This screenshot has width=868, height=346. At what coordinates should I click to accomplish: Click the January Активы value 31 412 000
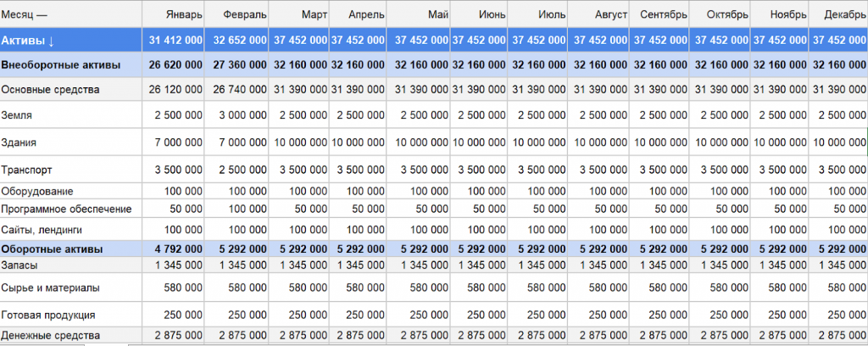(175, 40)
